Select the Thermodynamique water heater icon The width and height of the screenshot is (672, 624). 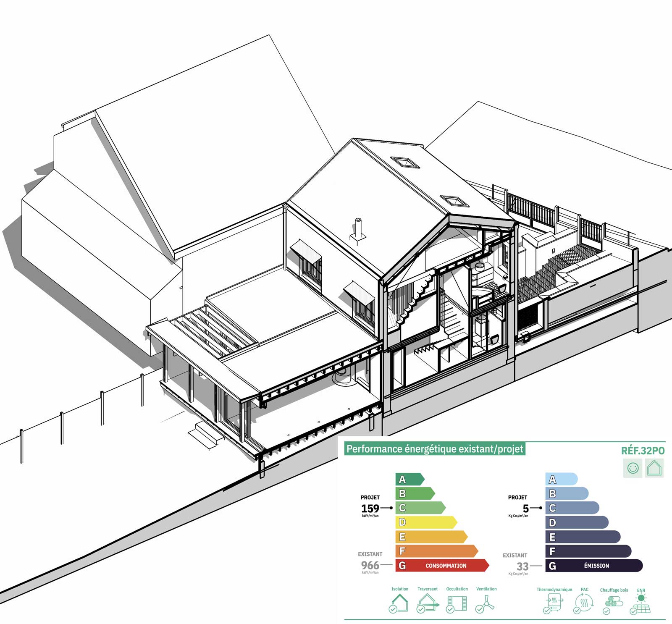click(554, 604)
